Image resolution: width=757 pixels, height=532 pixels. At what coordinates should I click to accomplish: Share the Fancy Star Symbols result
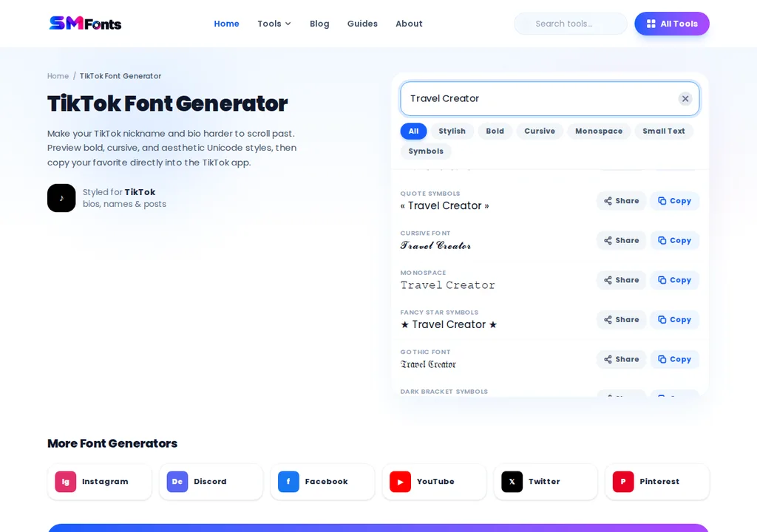pyautogui.click(x=621, y=320)
